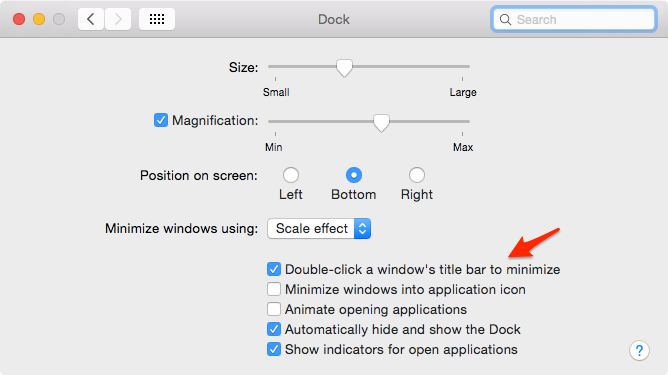The width and height of the screenshot is (668, 375).
Task: Uncheck double-click title bar to minimize
Action: tap(274, 269)
